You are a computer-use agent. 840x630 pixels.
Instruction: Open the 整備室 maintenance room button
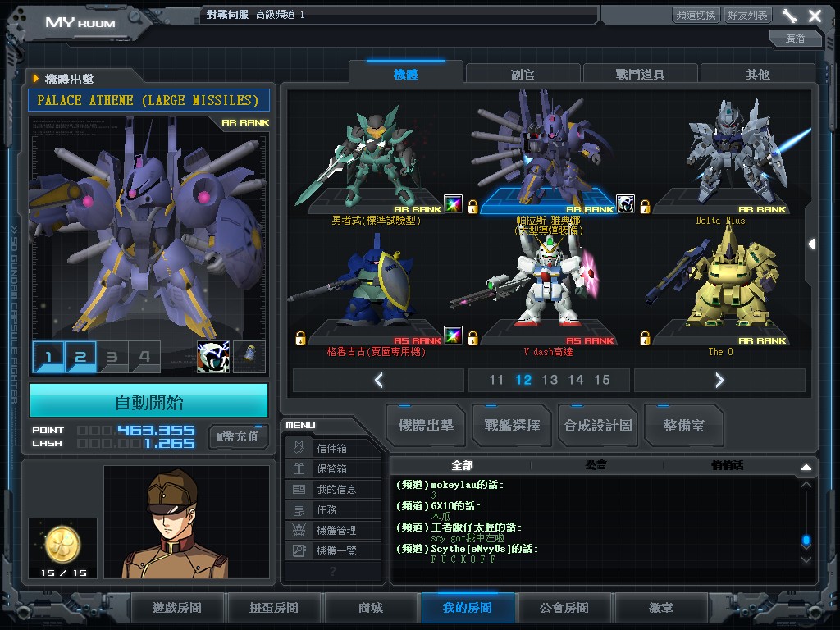coord(683,426)
